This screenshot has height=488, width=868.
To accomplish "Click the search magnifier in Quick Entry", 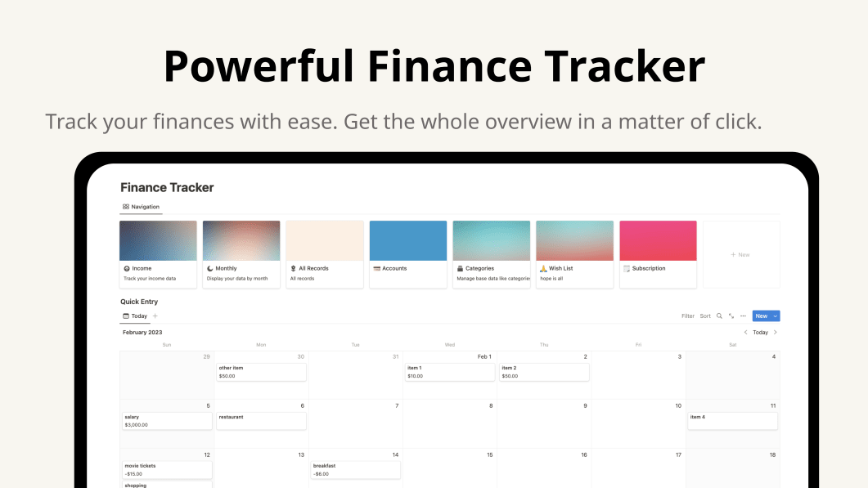I will click(719, 316).
